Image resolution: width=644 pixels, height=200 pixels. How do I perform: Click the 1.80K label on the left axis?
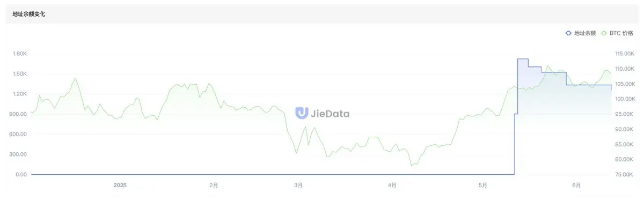click(19, 54)
